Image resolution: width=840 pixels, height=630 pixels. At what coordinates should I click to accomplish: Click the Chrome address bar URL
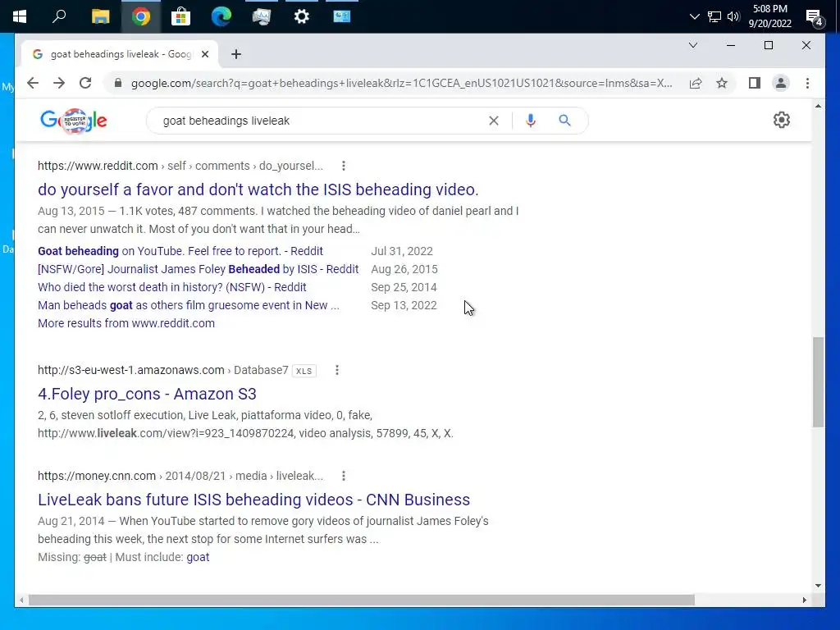(401, 83)
